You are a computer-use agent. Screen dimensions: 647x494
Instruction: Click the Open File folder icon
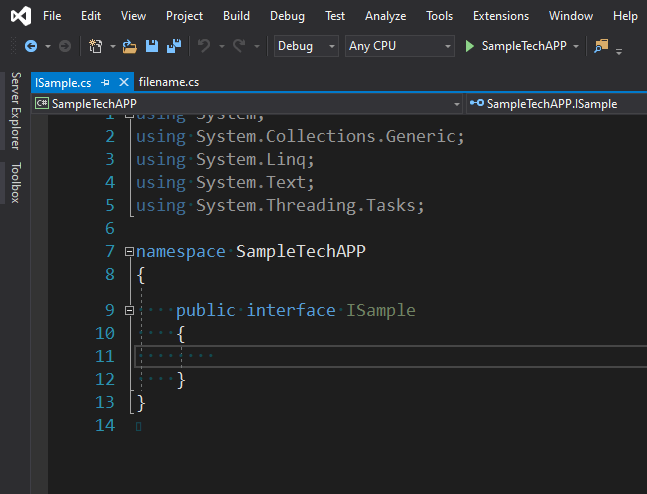point(129,46)
